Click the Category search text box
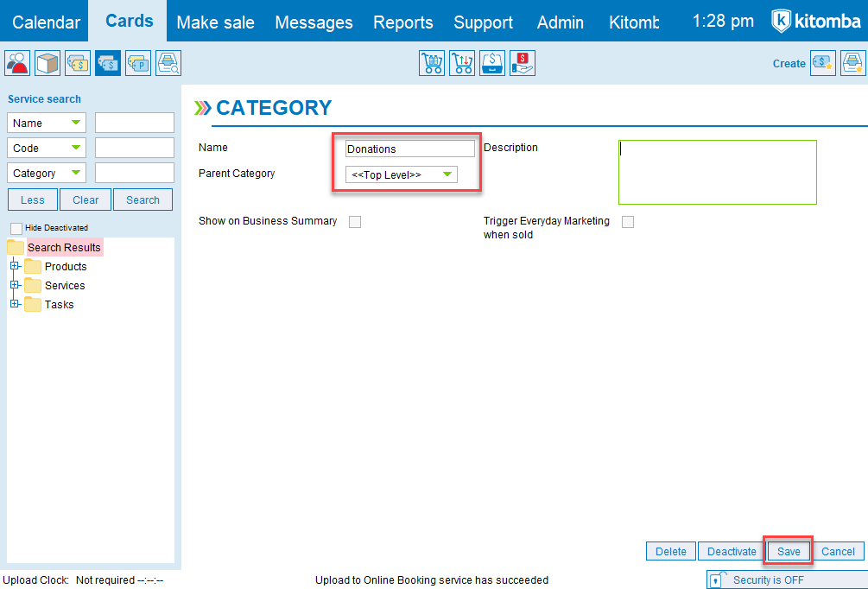The image size is (868, 589). point(135,173)
